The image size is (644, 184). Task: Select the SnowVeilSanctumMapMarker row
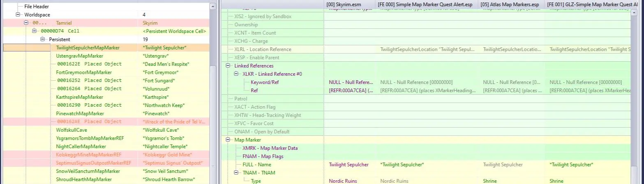[106, 171]
